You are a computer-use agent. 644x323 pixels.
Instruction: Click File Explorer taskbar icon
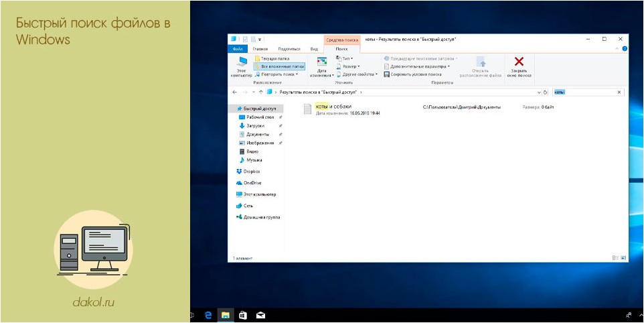coord(225,316)
